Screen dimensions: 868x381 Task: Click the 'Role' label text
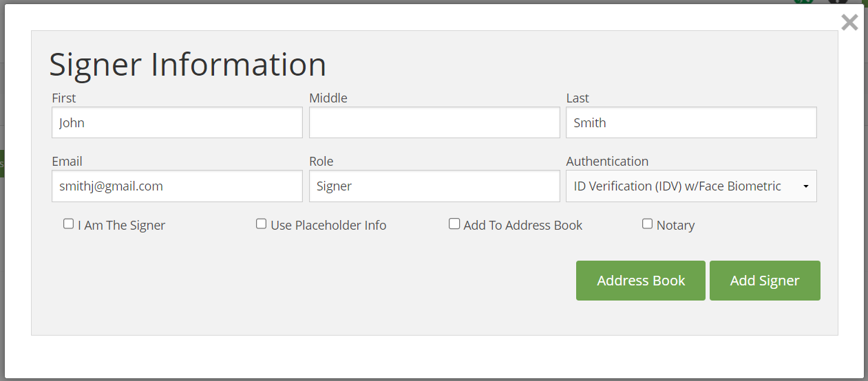click(321, 162)
